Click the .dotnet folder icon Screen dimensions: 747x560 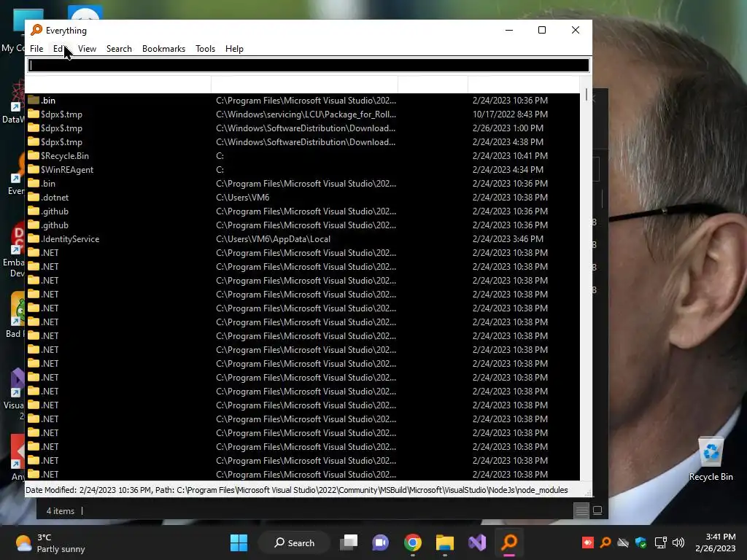pyautogui.click(x=34, y=197)
